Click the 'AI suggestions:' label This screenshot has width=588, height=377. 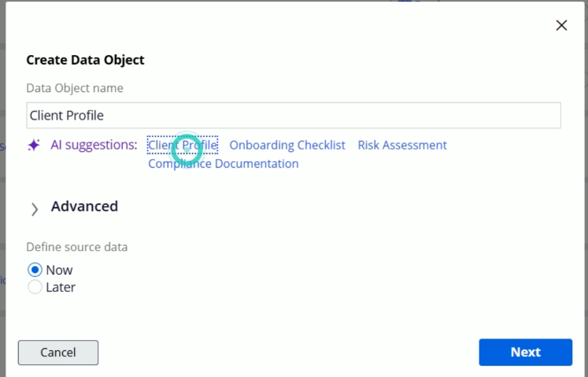tap(94, 145)
